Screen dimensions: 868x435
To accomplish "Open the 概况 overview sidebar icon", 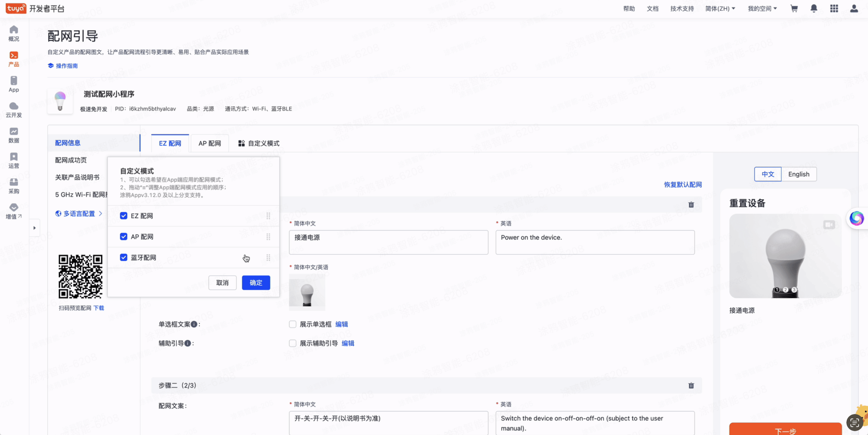I will click(14, 33).
